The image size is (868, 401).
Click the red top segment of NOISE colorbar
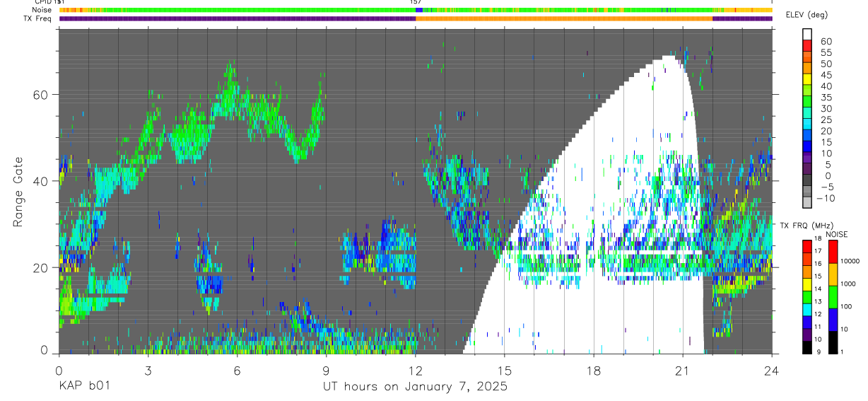tap(833, 251)
